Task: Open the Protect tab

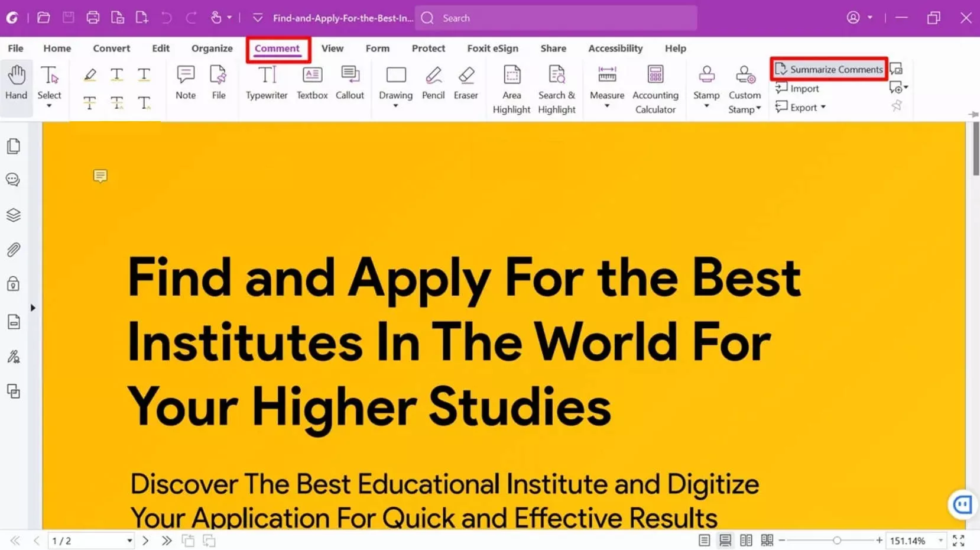Action: (429, 48)
